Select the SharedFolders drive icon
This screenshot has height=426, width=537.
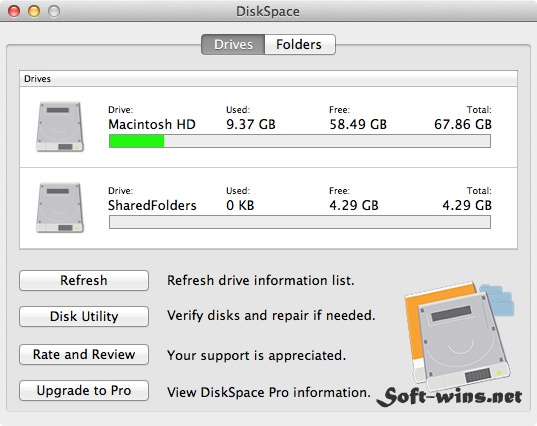(60, 208)
